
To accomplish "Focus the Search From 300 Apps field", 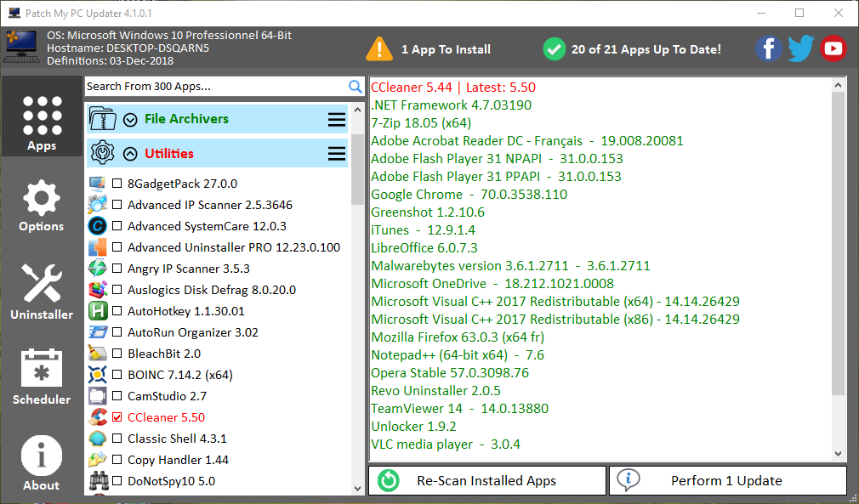I will click(x=216, y=87).
